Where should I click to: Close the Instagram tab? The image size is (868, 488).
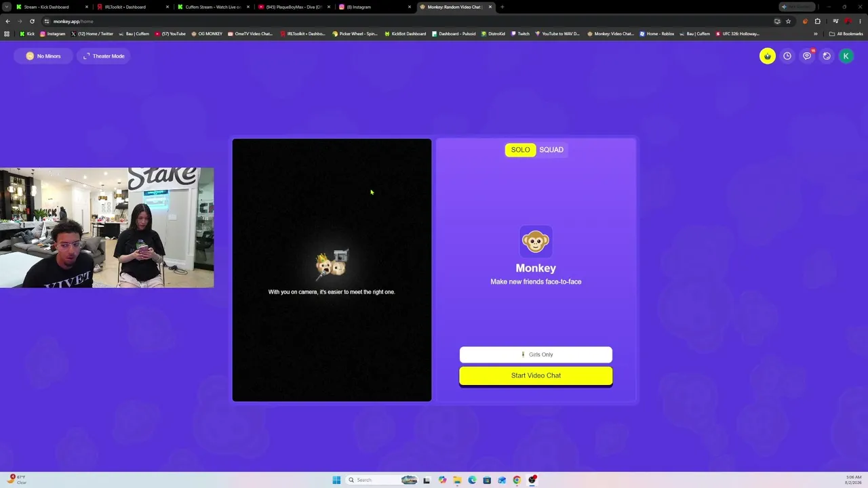coord(410,7)
